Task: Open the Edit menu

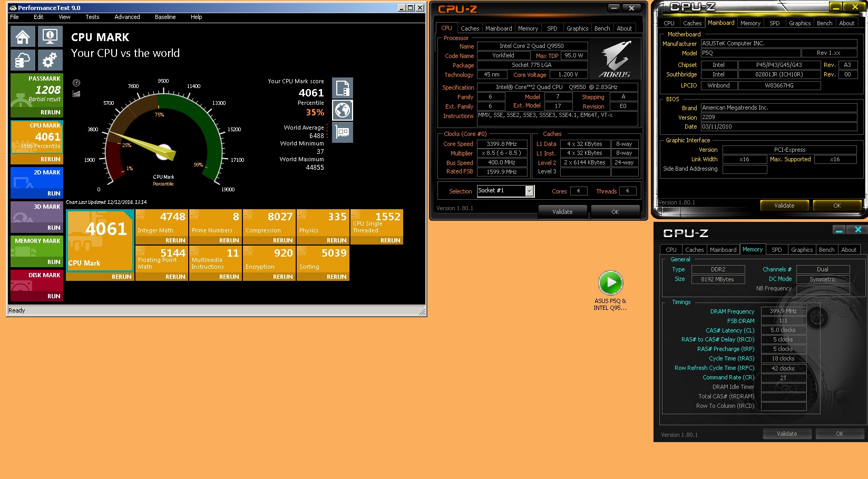Action: click(x=38, y=17)
